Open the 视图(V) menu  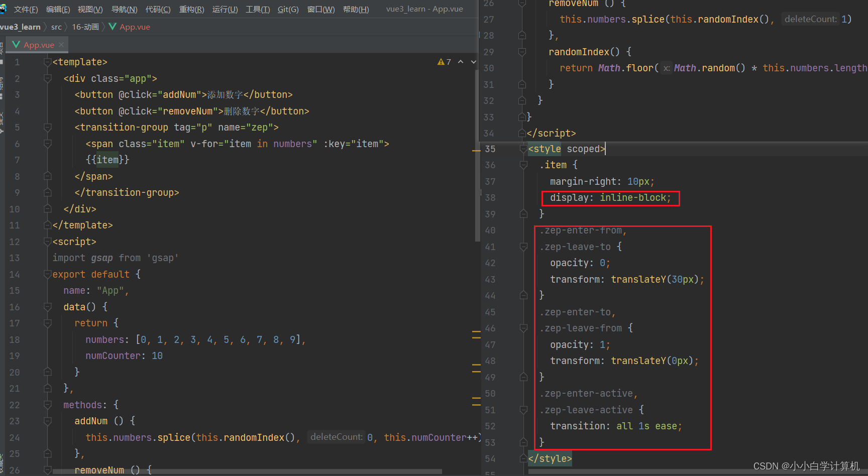pyautogui.click(x=90, y=9)
